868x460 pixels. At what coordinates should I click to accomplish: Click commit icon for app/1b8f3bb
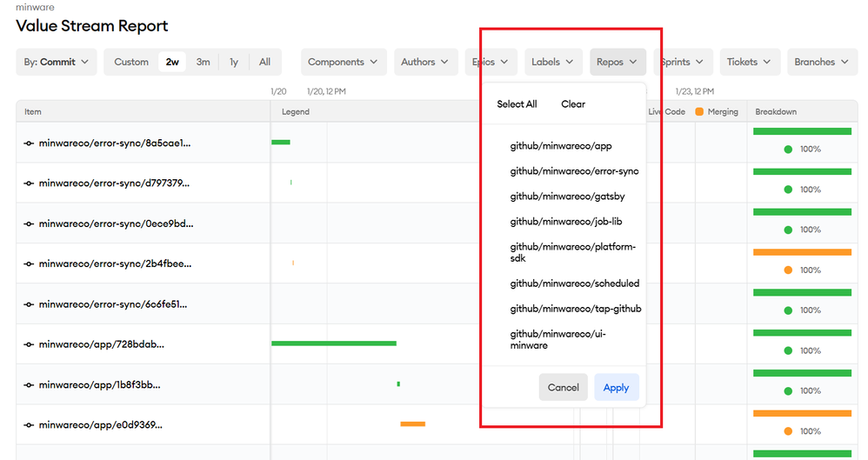(x=29, y=385)
